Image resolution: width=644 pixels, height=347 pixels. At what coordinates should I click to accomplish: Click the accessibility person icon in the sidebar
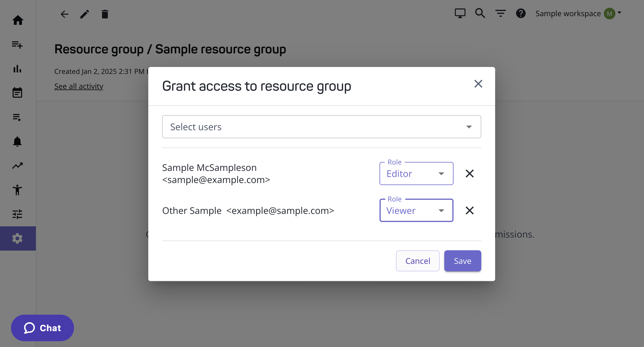coord(17,190)
